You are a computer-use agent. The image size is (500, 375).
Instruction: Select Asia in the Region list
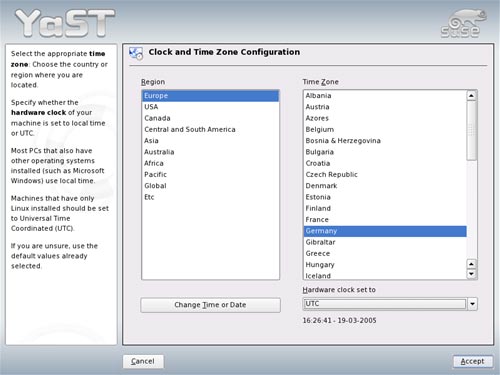point(210,141)
